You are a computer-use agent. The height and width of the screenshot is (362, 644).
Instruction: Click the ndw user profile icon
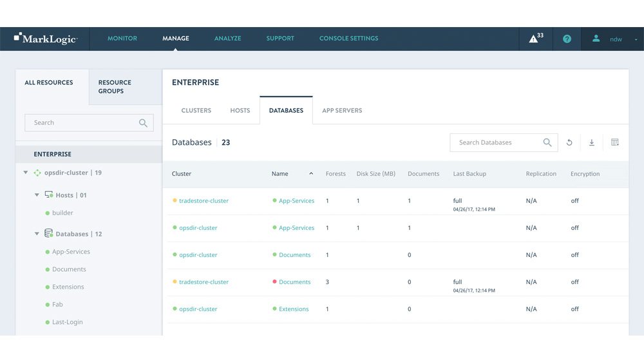pos(596,39)
